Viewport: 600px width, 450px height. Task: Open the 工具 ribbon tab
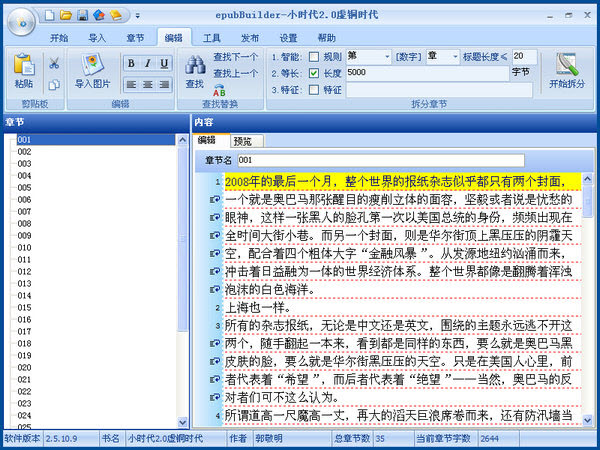tap(212, 38)
